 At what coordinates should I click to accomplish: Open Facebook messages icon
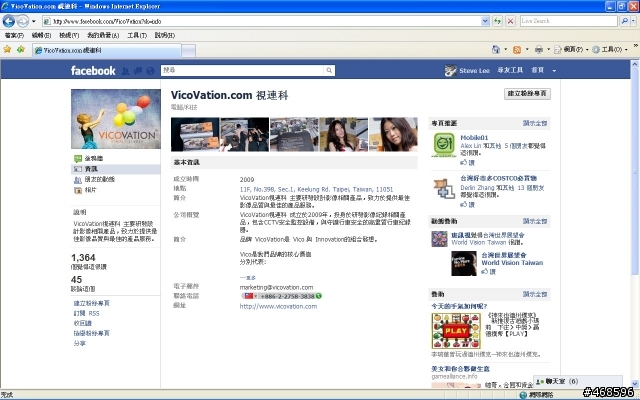point(138,71)
